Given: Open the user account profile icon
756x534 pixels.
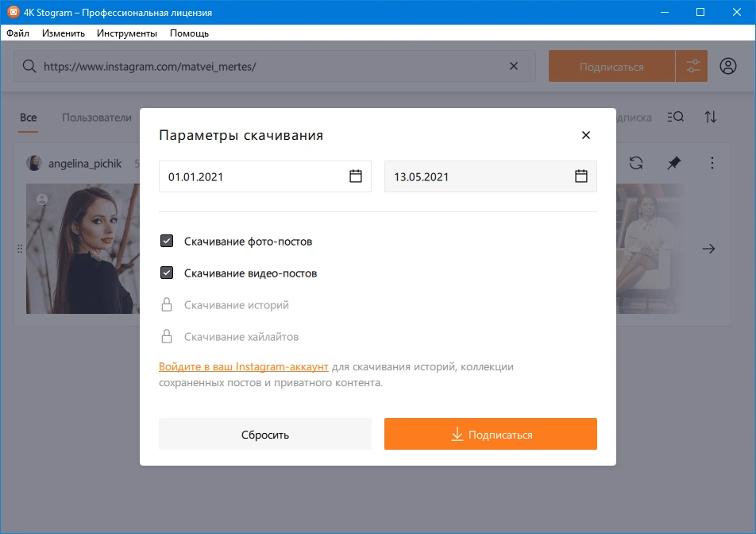Looking at the screenshot, I should [x=728, y=66].
